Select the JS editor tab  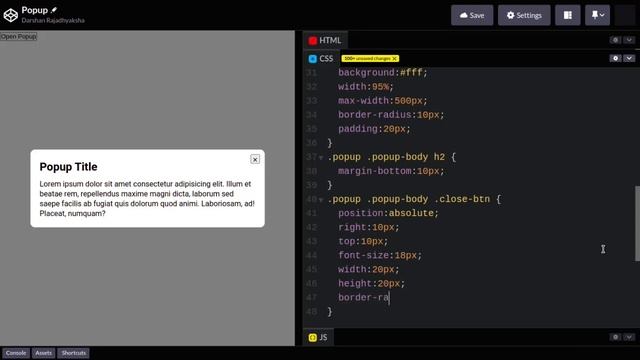318,337
